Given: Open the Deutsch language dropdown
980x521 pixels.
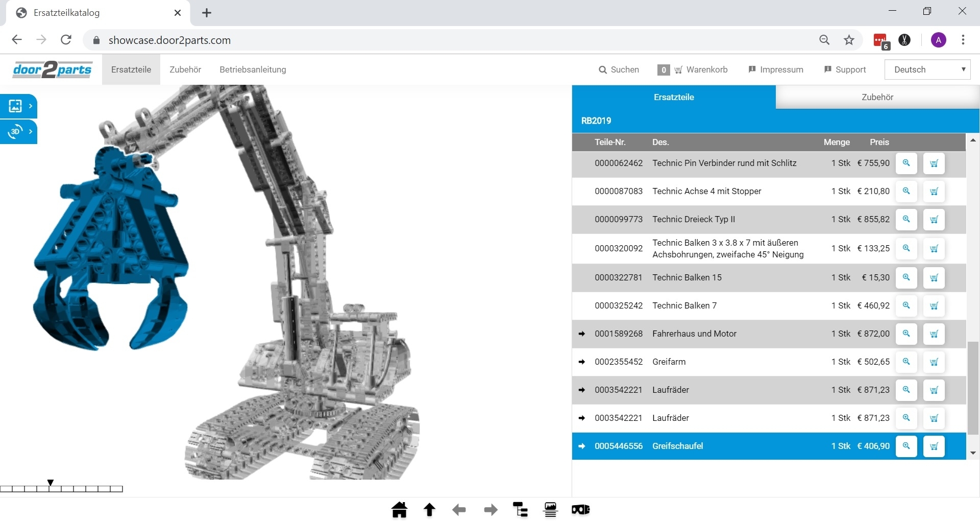Looking at the screenshot, I should click(927, 69).
